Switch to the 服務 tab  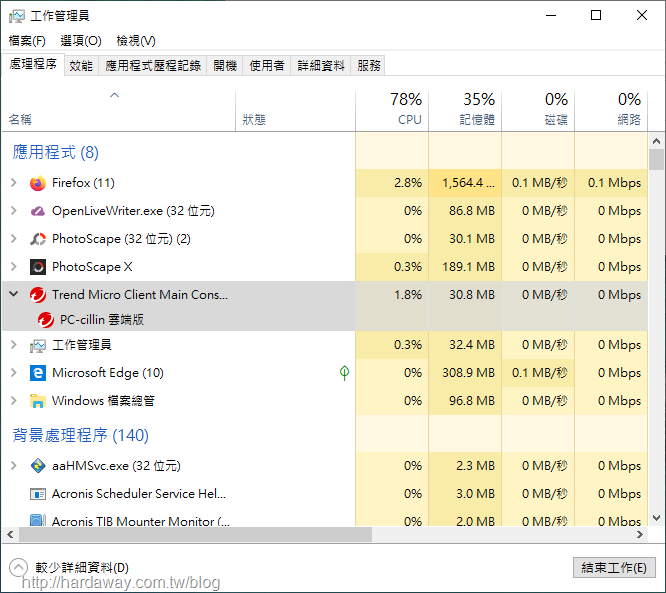368,66
